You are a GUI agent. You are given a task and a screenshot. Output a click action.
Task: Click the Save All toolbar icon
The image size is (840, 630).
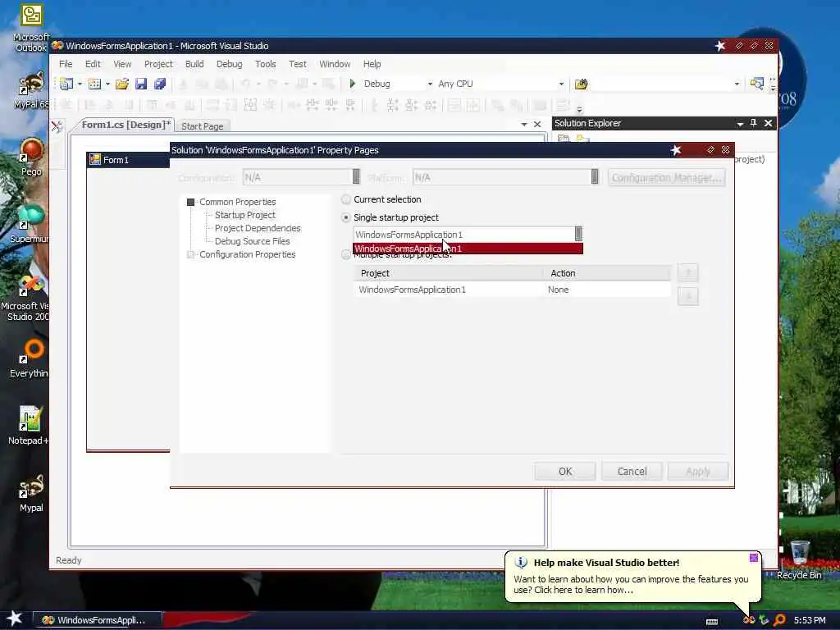[160, 84]
